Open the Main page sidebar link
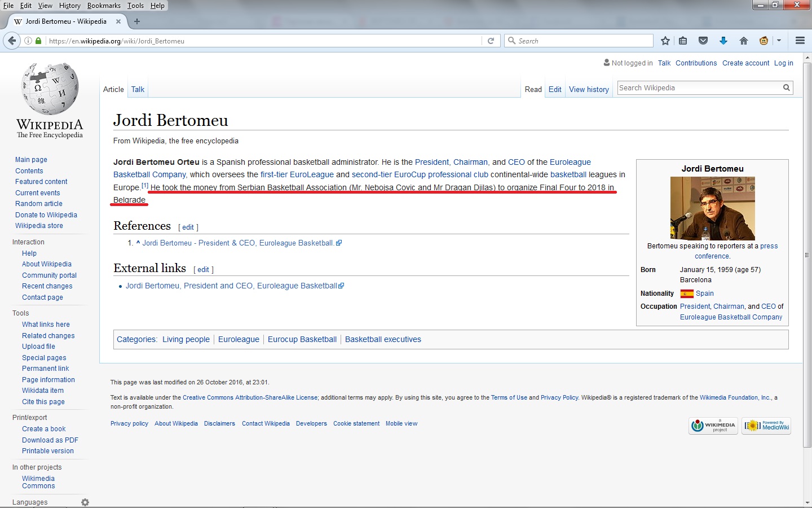This screenshot has width=812, height=508. (31, 160)
